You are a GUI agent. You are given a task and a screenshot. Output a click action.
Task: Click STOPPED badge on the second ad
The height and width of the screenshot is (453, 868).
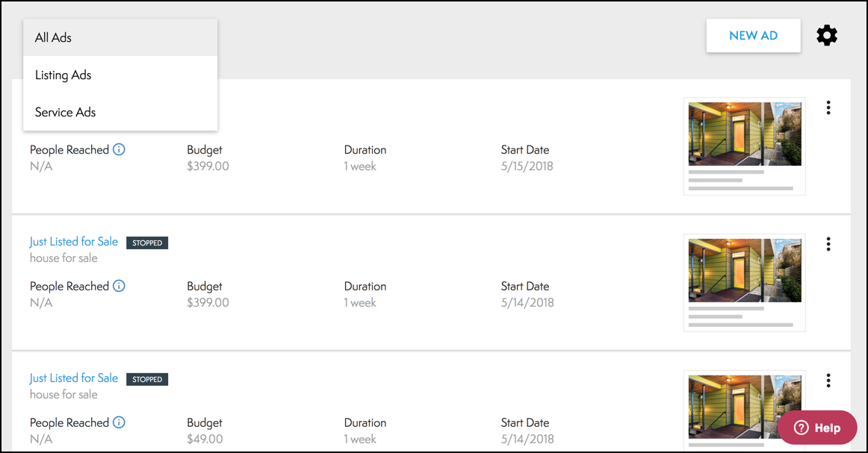point(147,243)
